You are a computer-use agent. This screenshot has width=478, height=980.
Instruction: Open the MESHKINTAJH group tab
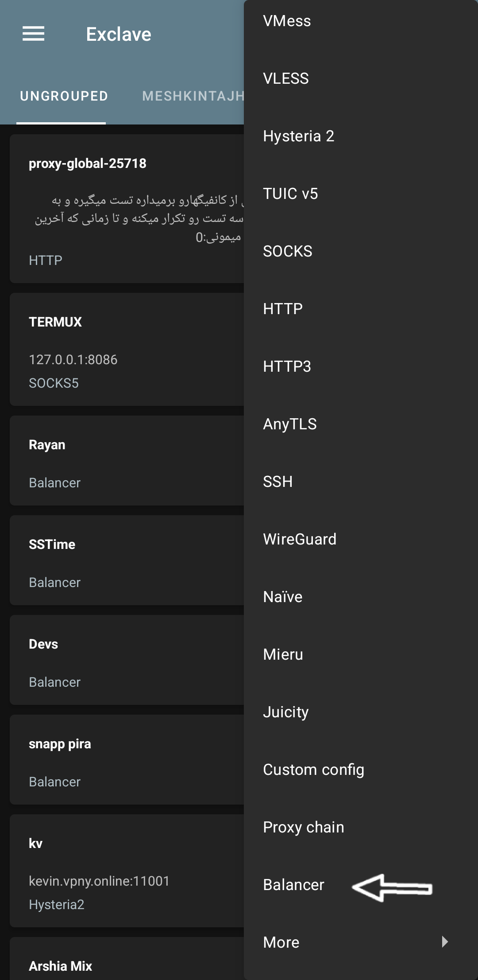pyautogui.click(x=193, y=96)
